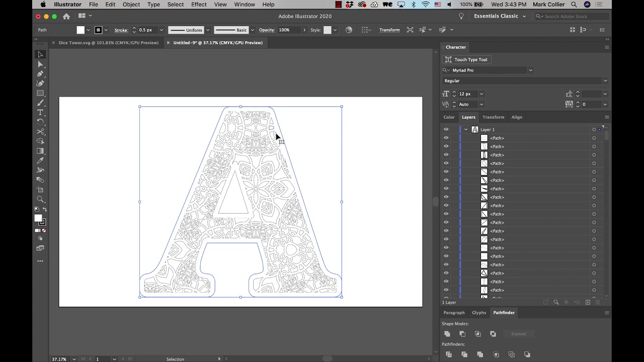The height and width of the screenshot is (362, 644).
Task: Collapse Layer 1 disclosure arrow
Action: click(x=466, y=130)
